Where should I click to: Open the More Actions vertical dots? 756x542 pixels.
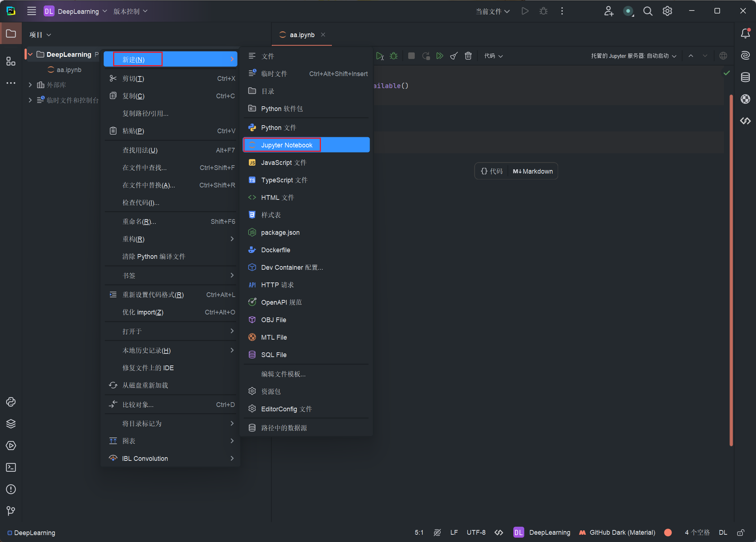pos(562,11)
